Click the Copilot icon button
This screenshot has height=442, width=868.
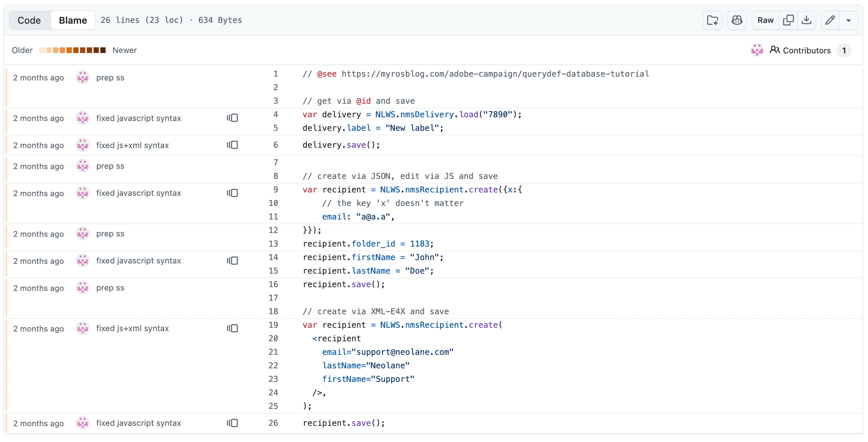point(737,20)
